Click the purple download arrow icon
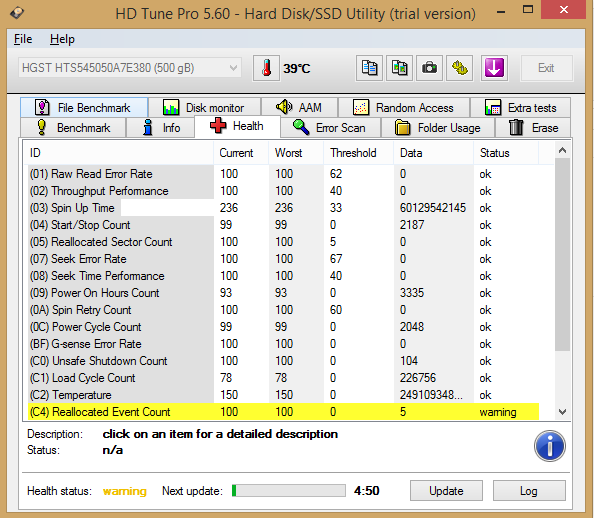Viewport: 594px width, 518px height. pos(494,68)
